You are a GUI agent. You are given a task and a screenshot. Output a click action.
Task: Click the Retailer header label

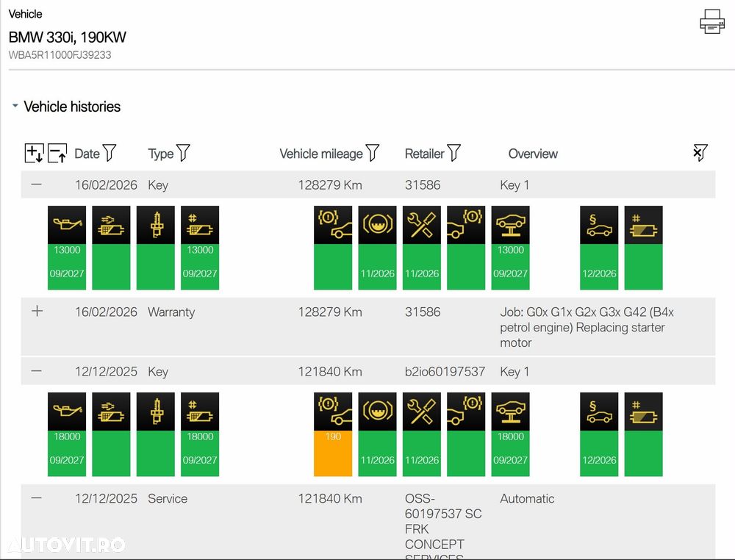(424, 154)
